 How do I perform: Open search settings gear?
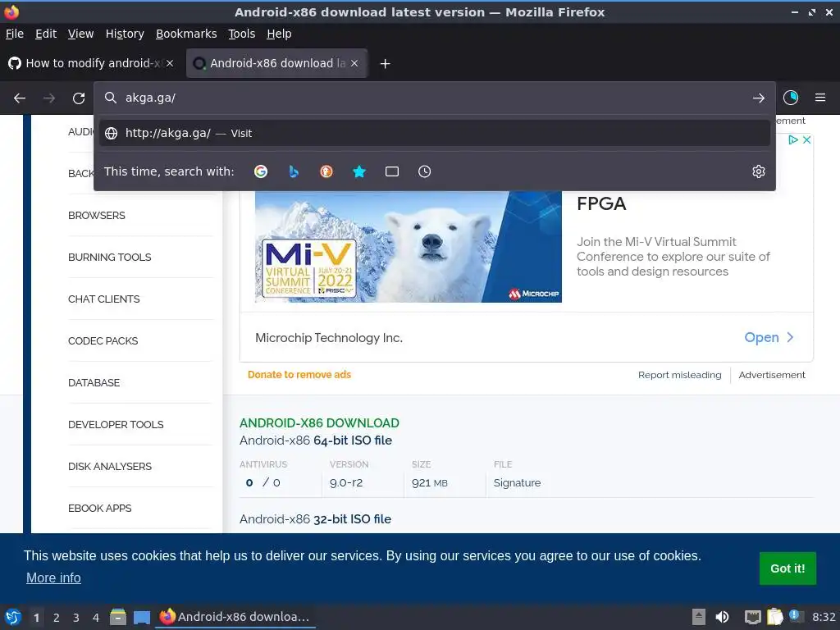pos(759,171)
